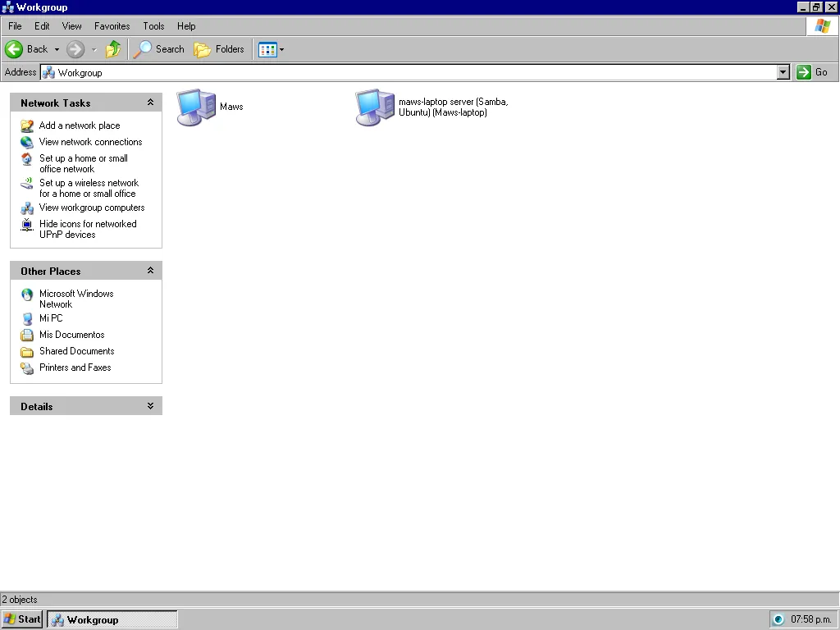Collapse the Other Places panel
This screenshot has height=630, width=840.
151,271
